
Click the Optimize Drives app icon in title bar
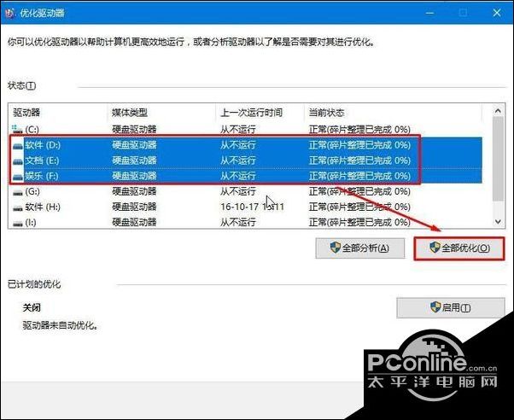10,13
